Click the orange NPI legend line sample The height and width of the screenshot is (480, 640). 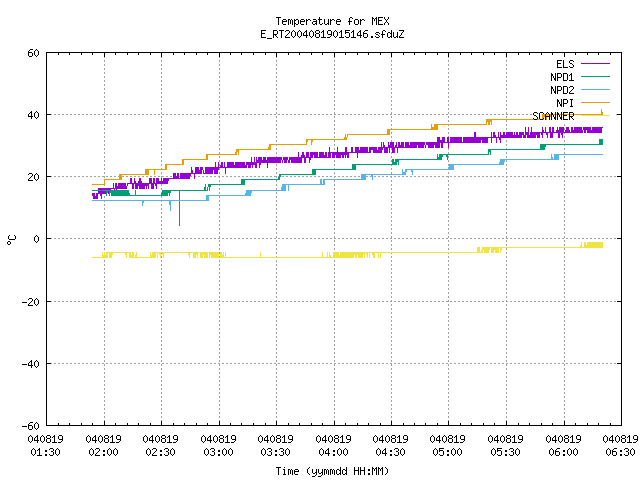pos(596,103)
